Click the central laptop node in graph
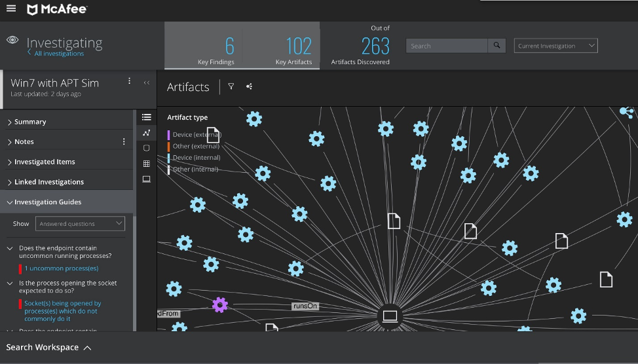 click(390, 317)
